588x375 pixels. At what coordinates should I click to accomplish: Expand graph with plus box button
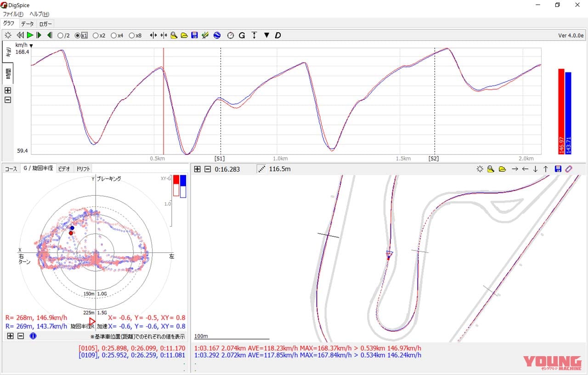[8, 91]
